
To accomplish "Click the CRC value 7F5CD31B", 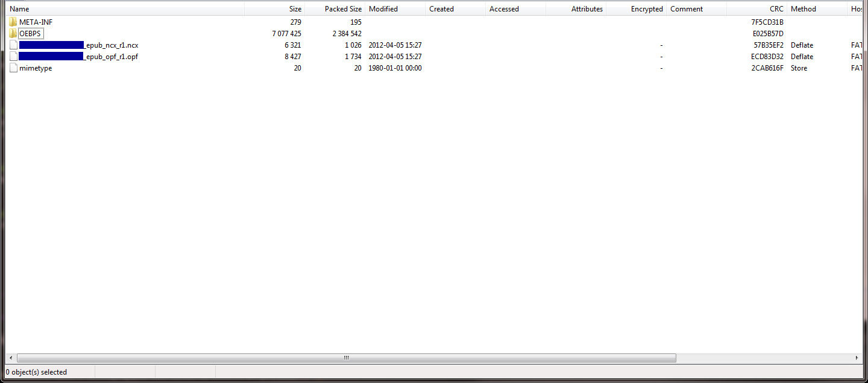I will point(767,22).
